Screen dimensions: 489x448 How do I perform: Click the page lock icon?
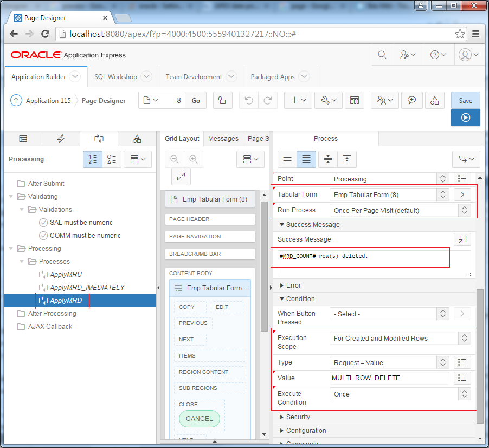[222, 100]
